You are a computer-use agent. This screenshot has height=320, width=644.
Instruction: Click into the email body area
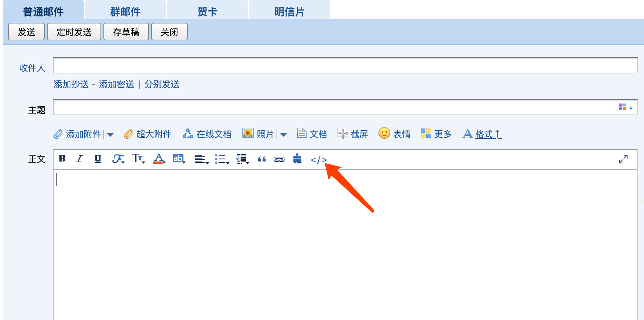(x=345, y=244)
